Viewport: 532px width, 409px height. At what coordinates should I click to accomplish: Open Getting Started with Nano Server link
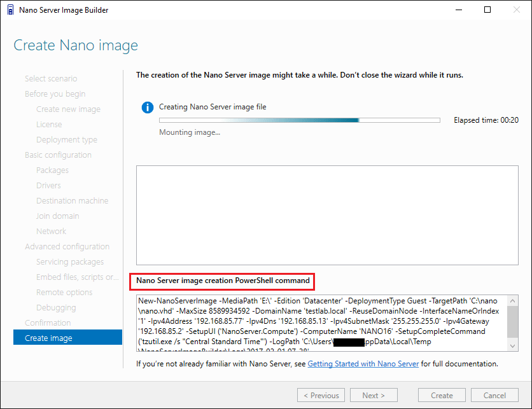point(363,364)
